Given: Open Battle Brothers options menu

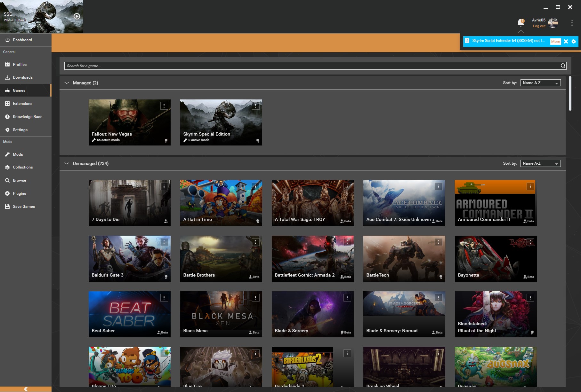Looking at the screenshot, I should click(x=256, y=242).
